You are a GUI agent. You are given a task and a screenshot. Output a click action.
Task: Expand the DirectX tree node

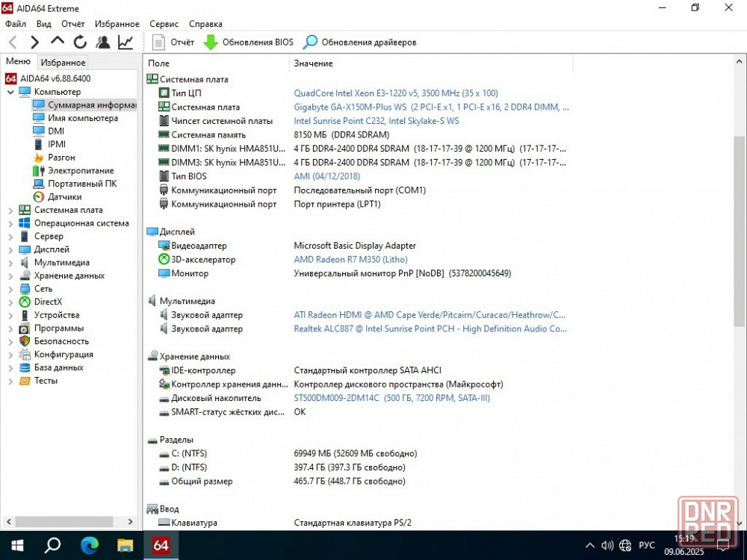coord(10,302)
